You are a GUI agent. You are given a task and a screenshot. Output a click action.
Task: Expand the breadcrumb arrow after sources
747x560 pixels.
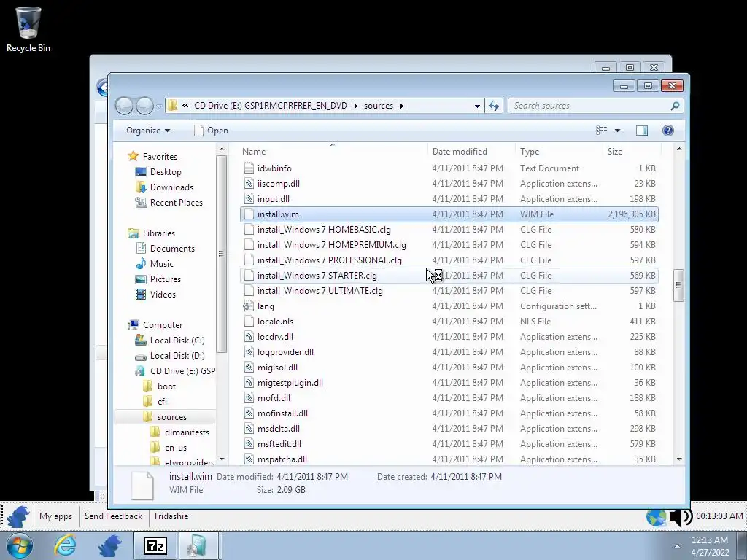[x=402, y=106]
